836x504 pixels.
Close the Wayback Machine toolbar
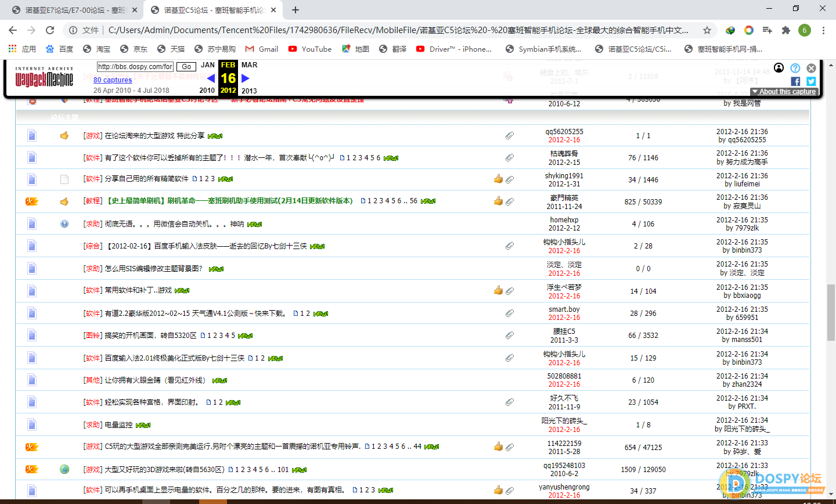coord(811,68)
